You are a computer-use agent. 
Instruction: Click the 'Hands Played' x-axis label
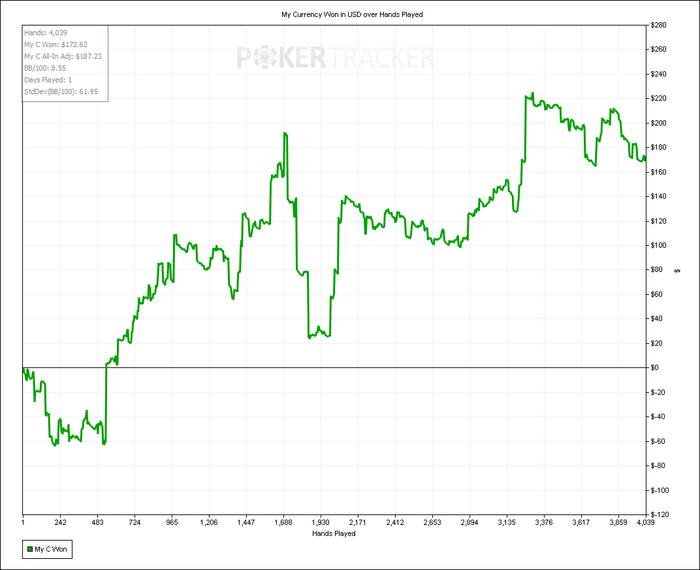click(x=334, y=533)
